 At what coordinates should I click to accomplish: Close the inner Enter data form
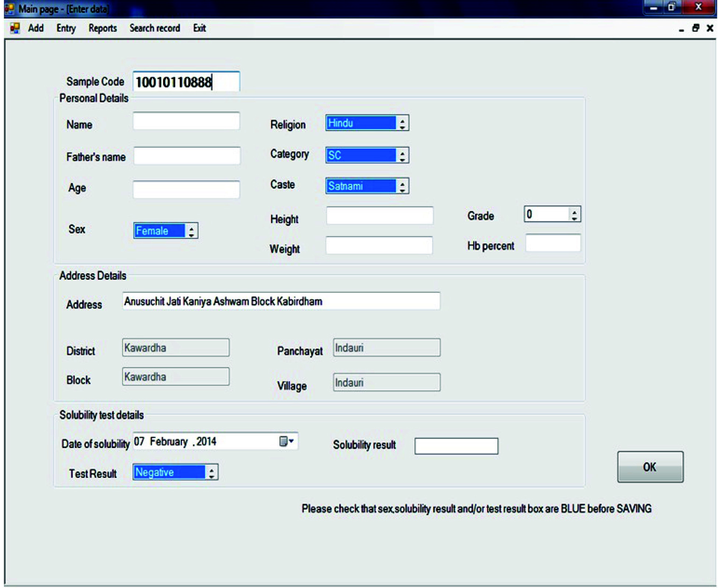pyautogui.click(x=710, y=28)
